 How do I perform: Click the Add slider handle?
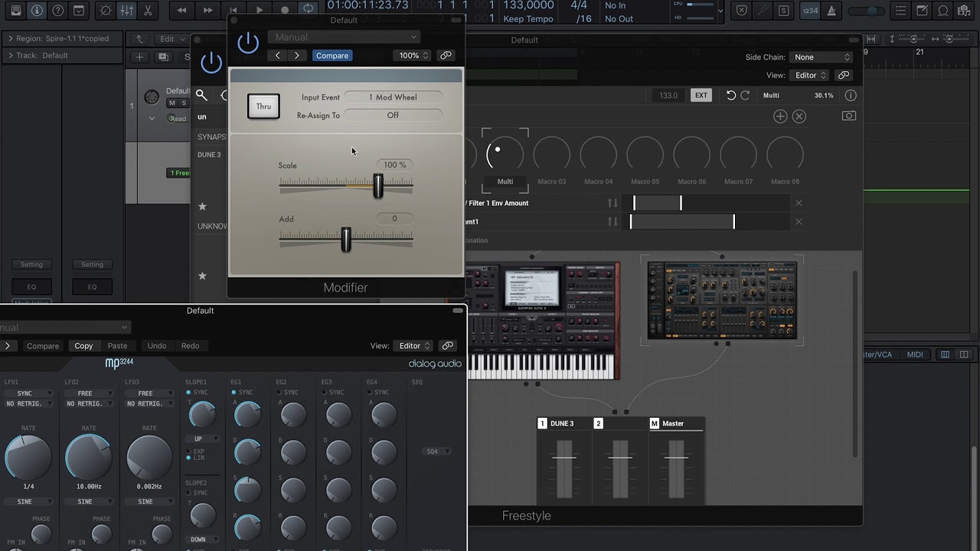346,240
